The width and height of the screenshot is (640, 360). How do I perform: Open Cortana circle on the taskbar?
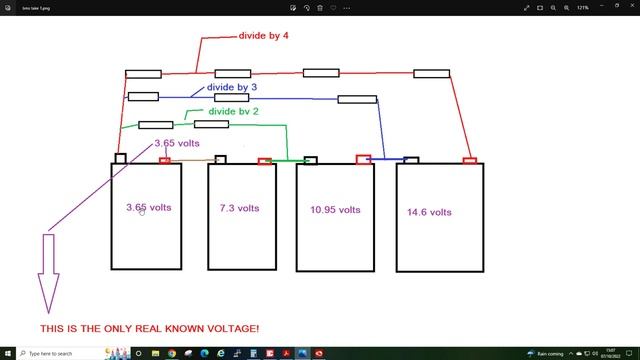(139, 353)
